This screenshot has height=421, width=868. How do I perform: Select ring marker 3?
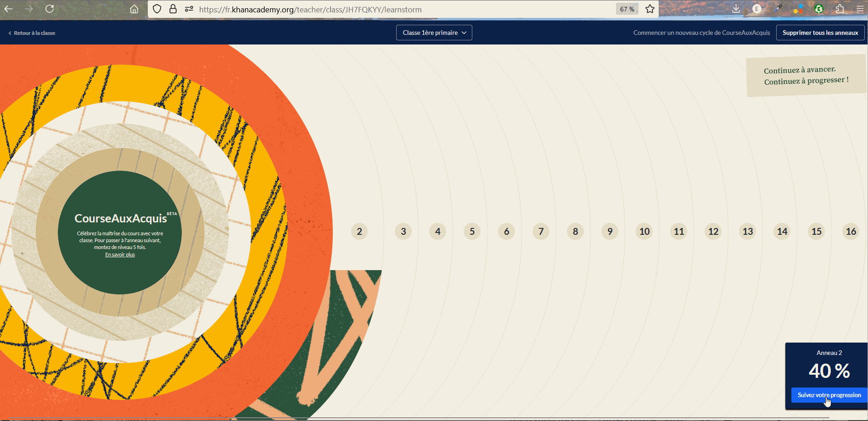pos(403,232)
